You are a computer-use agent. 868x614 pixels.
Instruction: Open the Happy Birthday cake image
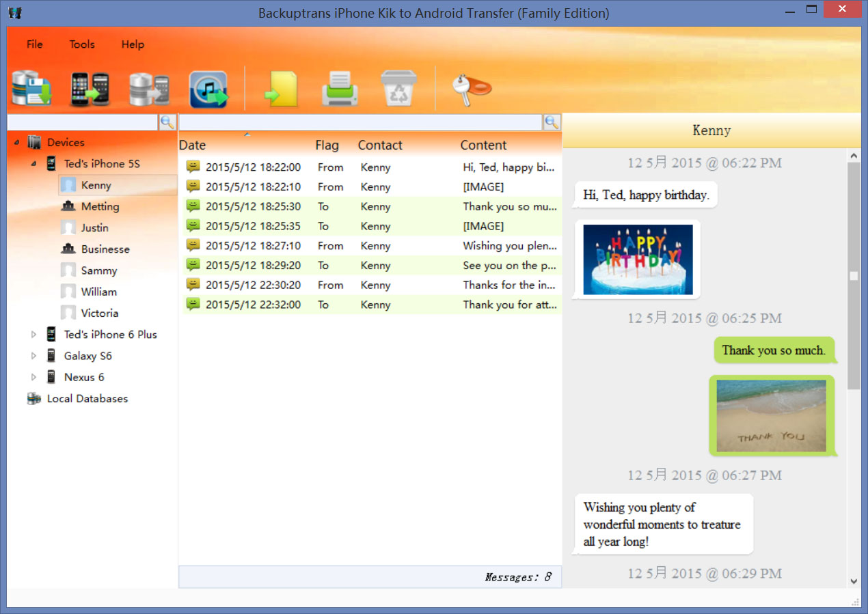coord(638,260)
